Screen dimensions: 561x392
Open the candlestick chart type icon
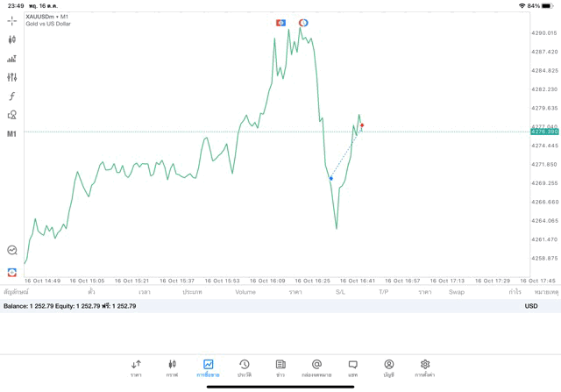11,39
